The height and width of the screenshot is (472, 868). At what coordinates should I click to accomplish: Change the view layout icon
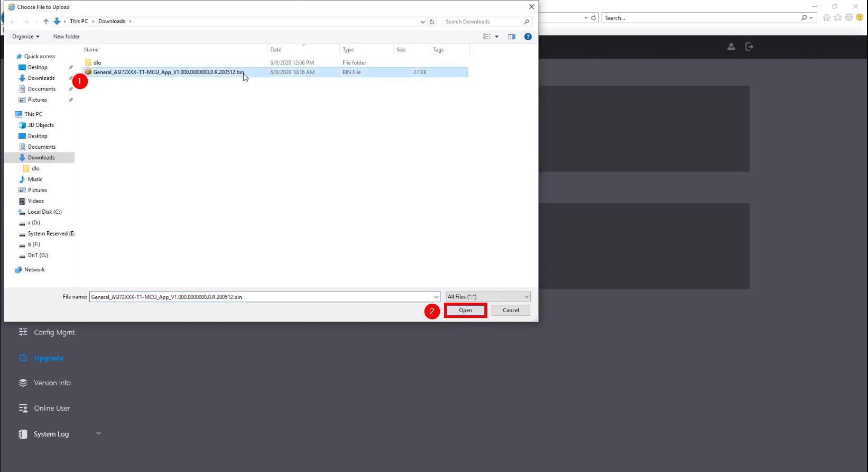487,37
